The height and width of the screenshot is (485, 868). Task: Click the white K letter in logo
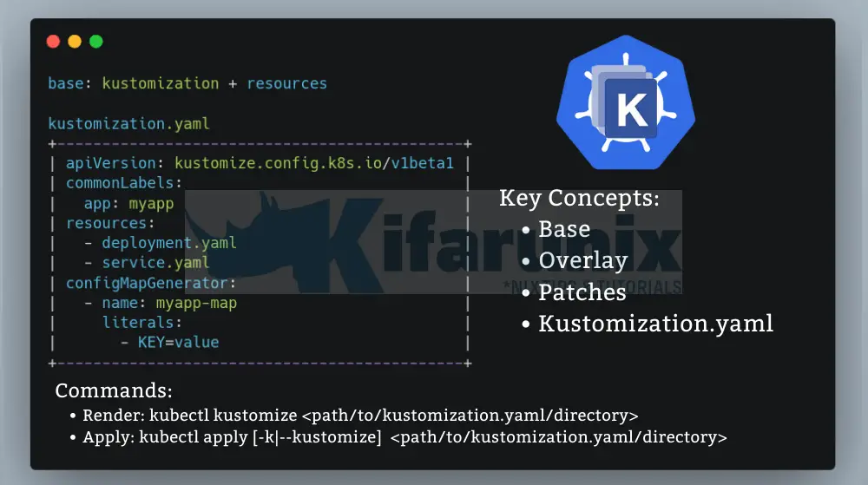[x=631, y=110]
